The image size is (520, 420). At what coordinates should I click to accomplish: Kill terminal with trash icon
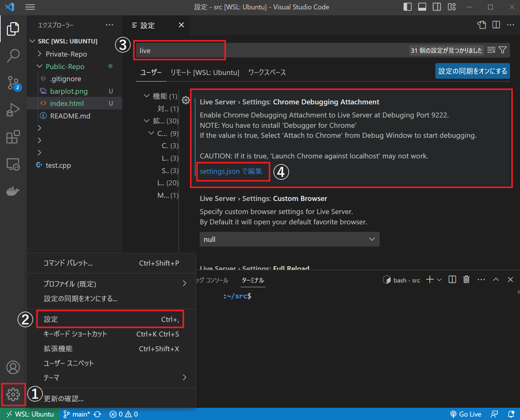click(466, 279)
